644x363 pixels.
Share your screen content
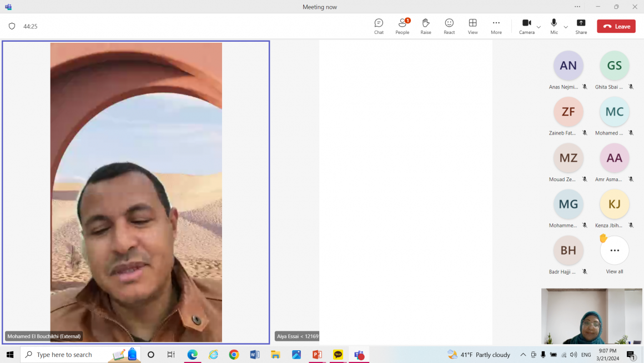point(581,26)
